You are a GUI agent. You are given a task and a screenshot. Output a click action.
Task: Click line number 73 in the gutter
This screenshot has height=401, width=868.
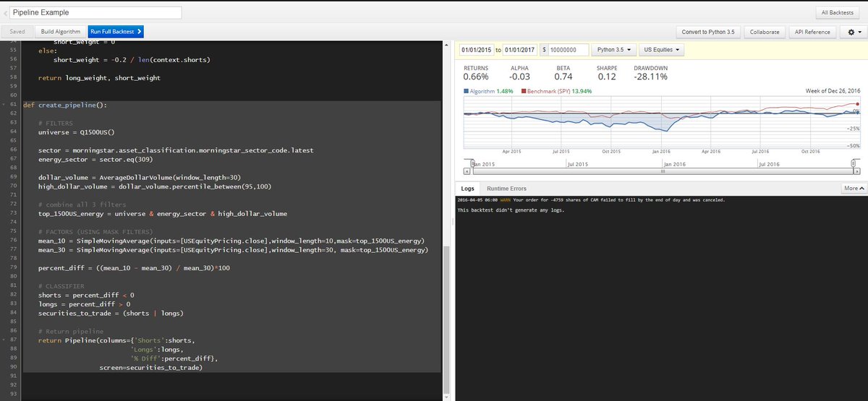[12, 214]
